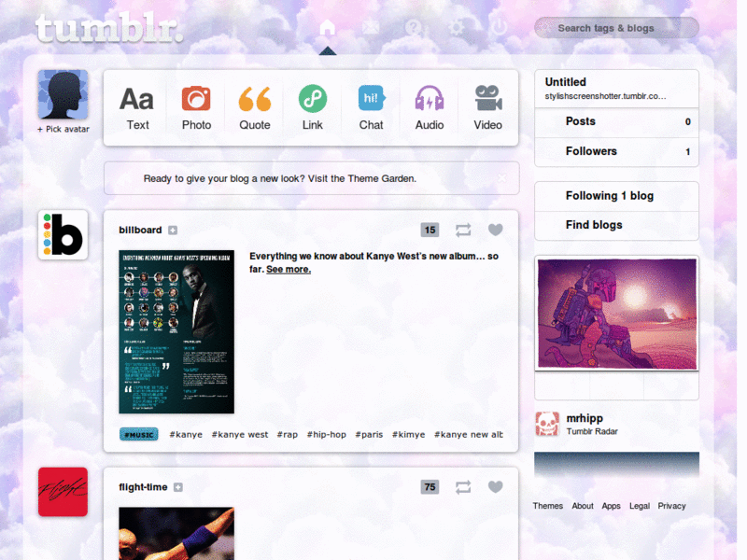747x560 pixels.
Task: Dismiss the Theme Garden notice
Action: [502, 178]
